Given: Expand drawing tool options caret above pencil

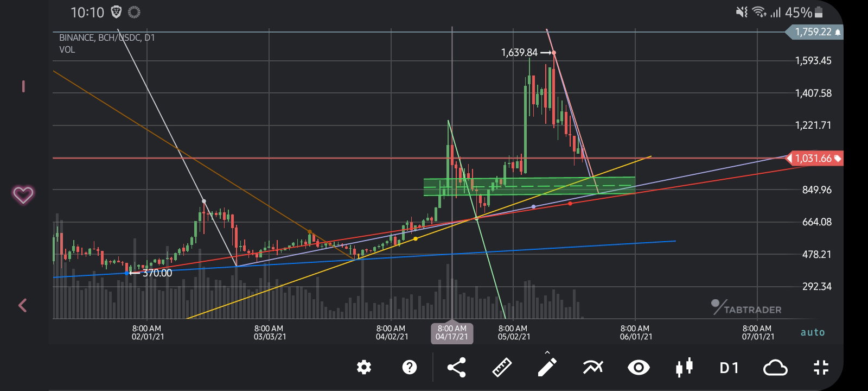Looking at the screenshot, I should [547, 352].
